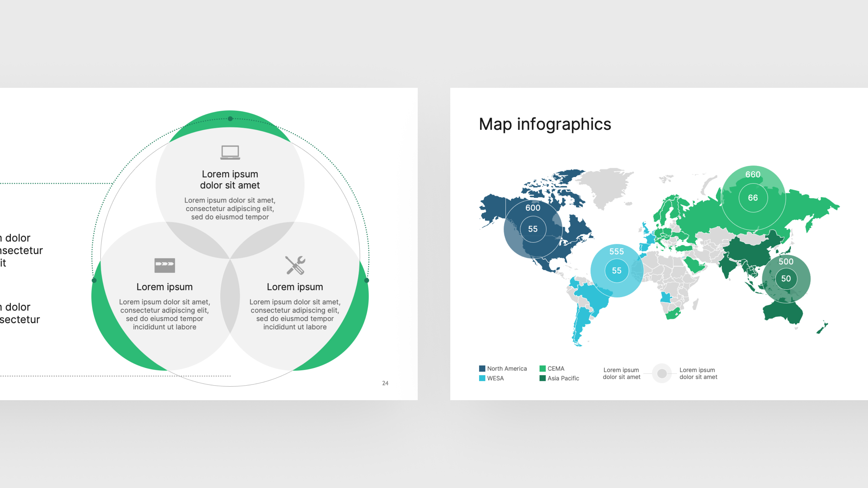
Task: Click the gray arrows banner icon
Action: pos(164,265)
